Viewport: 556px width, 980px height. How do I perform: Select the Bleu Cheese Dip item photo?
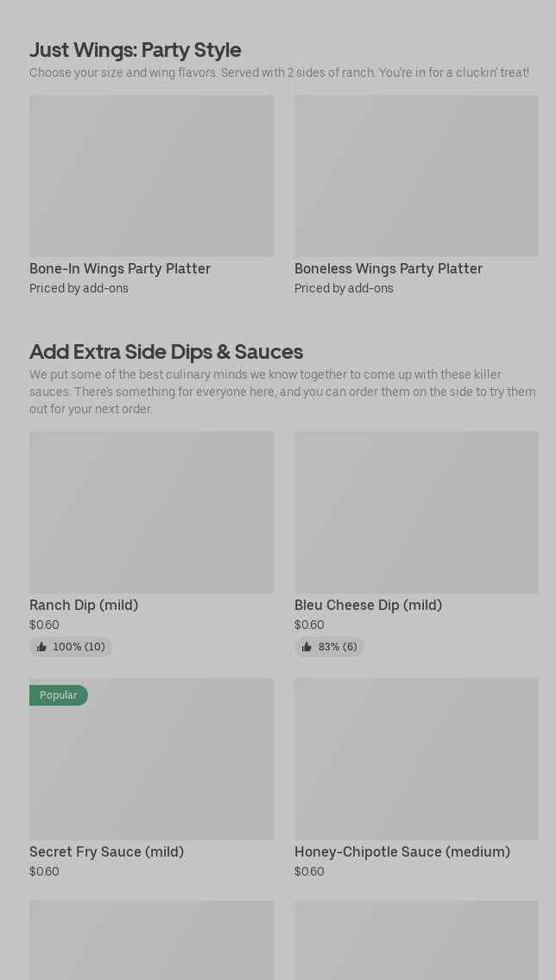click(416, 512)
